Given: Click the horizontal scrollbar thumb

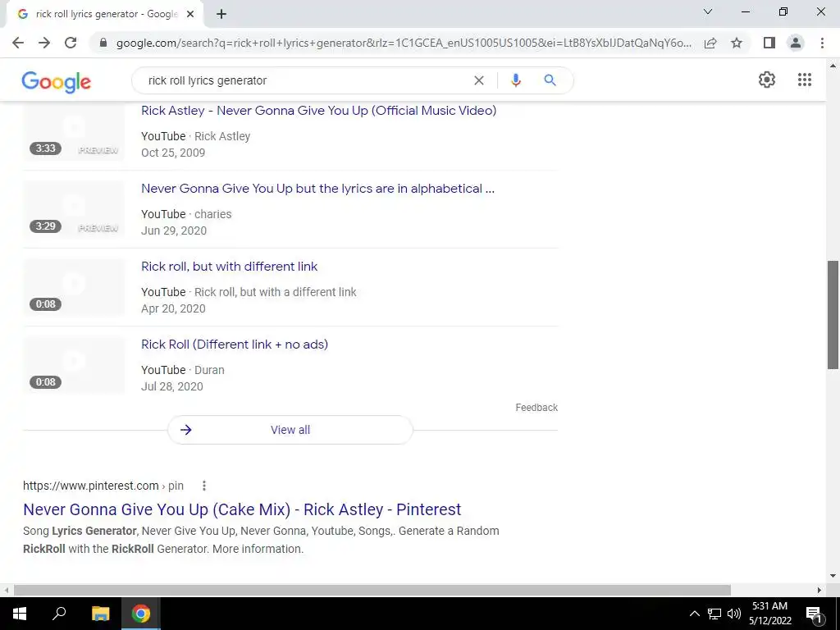Looking at the screenshot, I should coord(372,590).
